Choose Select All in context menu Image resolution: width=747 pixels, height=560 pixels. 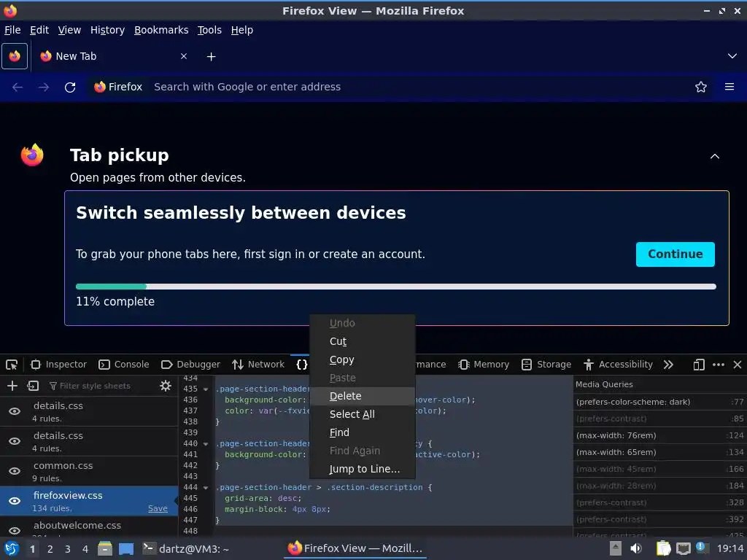coord(363,414)
